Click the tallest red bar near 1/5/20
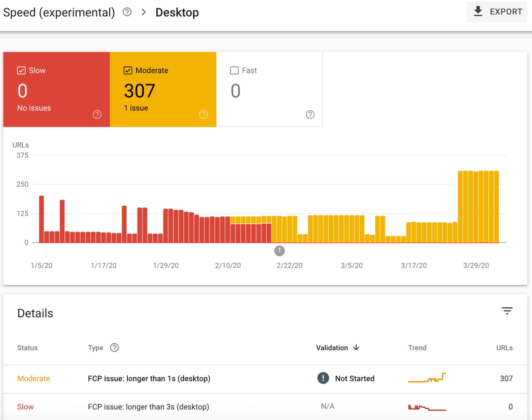 click(x=41, y=219)
